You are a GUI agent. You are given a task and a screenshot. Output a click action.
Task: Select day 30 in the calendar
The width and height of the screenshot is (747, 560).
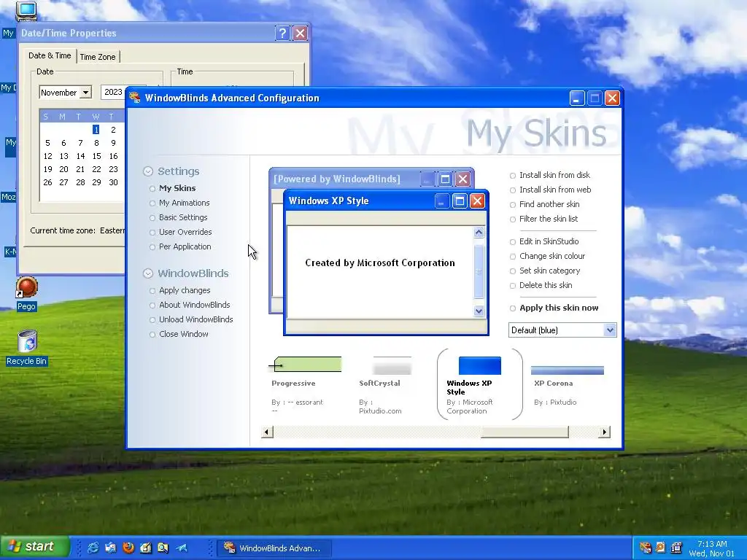coord(113,182)
